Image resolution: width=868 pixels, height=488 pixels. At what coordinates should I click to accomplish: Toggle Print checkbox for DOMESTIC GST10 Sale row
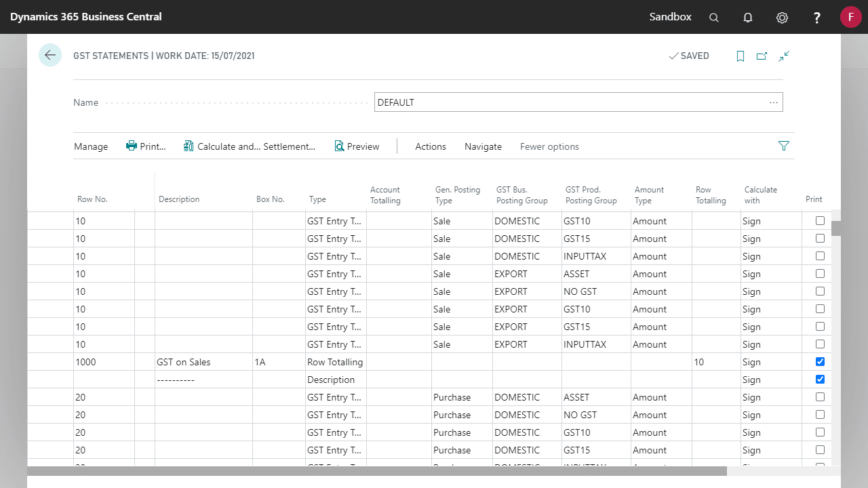pyautogui.click(x=820, y=221)
